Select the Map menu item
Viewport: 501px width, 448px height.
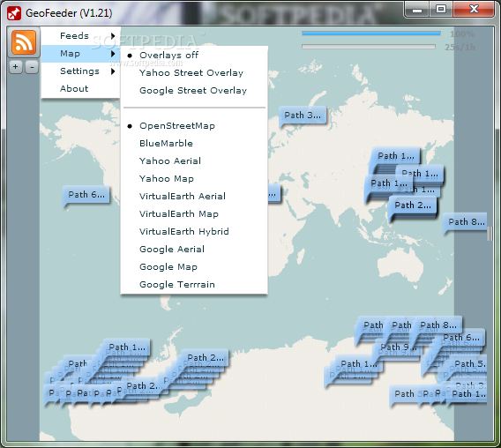point(81,54)
